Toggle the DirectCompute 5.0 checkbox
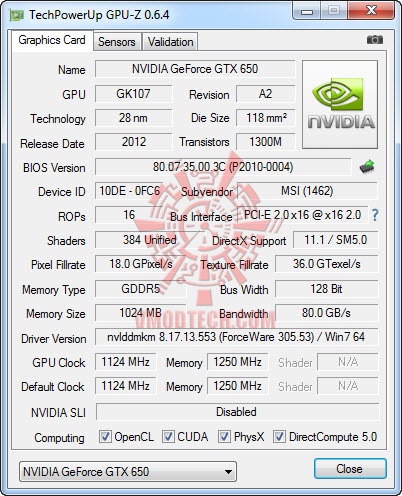The image size is (402, 496). [x=279, y=437]
